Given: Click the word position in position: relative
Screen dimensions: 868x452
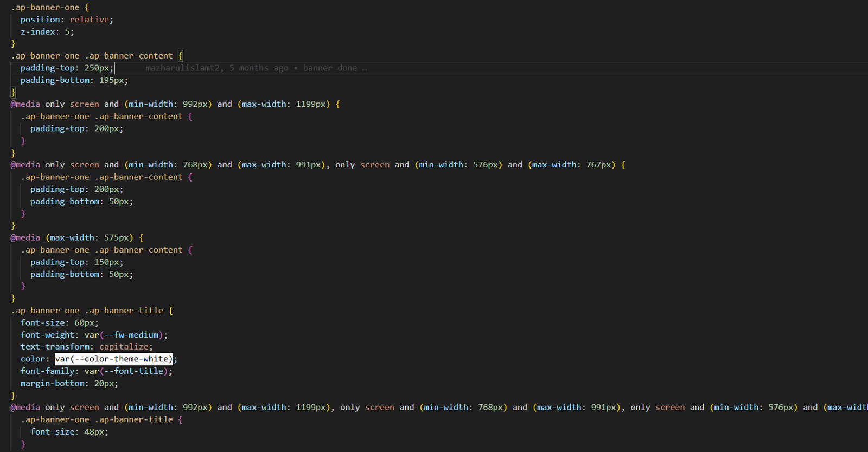Looking at the screenshot, I should (x=40, y=20).
